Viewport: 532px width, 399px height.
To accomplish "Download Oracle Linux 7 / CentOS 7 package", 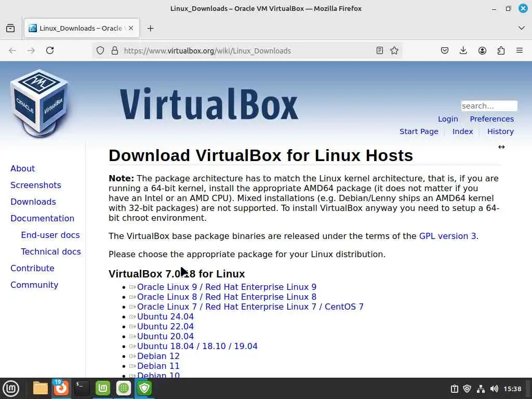I will (x=250, y=307).
